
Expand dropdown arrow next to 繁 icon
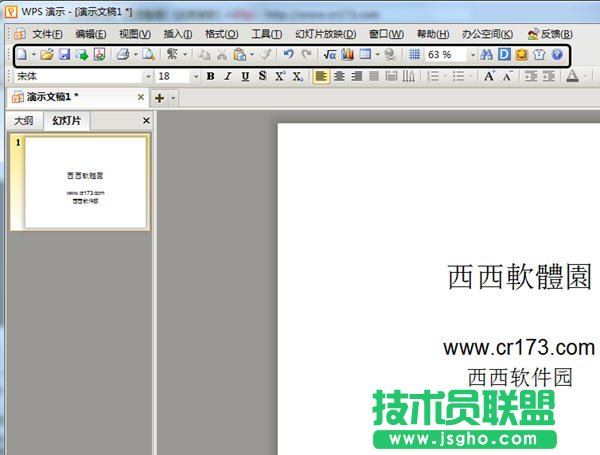pyautogui.click(x=185, y=55)
